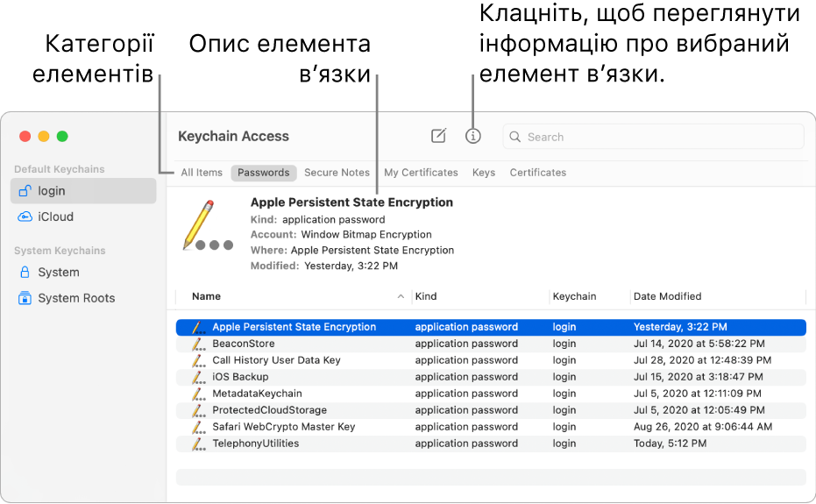This screenshot has width=816, height=504.
Task: Click pencil icon on the MetadataKeychain row
Action: point(198,394)
